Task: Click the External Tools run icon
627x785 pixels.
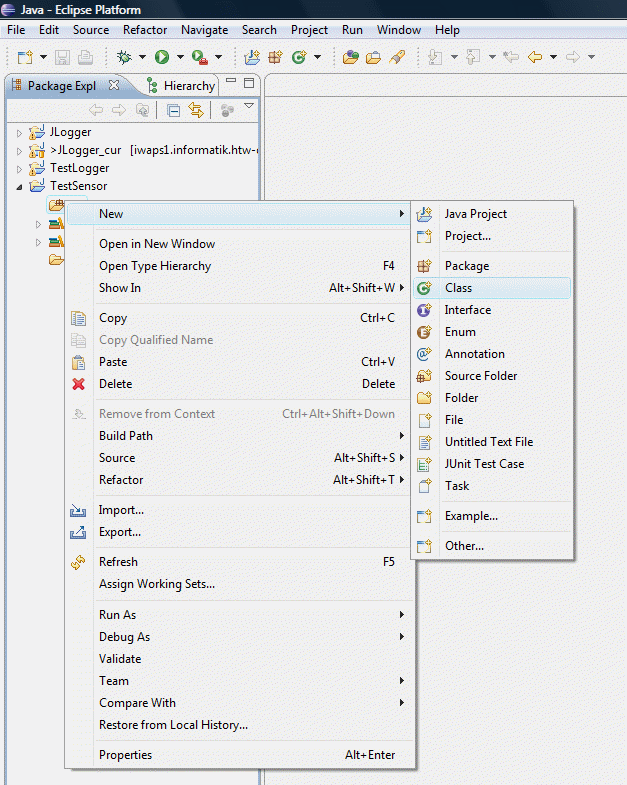Action: click(200, 57)
